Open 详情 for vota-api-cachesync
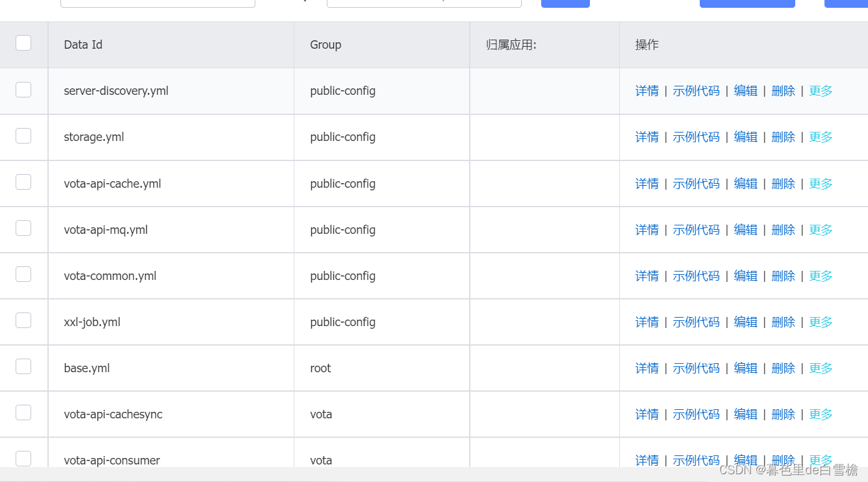 pos(647,414)
